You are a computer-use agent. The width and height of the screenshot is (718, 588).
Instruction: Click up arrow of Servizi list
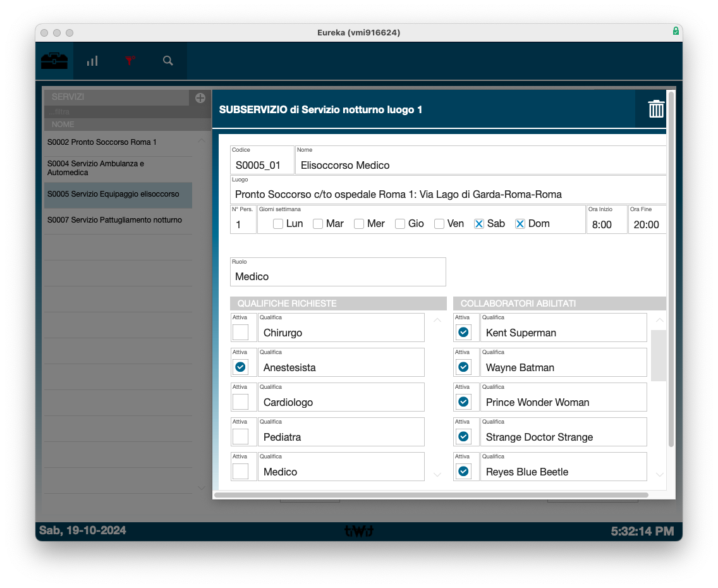[202, 140]
